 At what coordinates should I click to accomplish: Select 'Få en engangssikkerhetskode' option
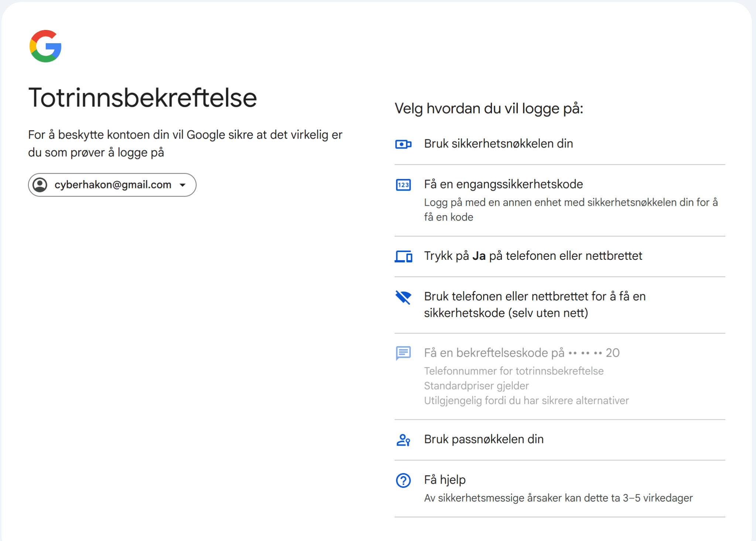[x=503, y=184]
